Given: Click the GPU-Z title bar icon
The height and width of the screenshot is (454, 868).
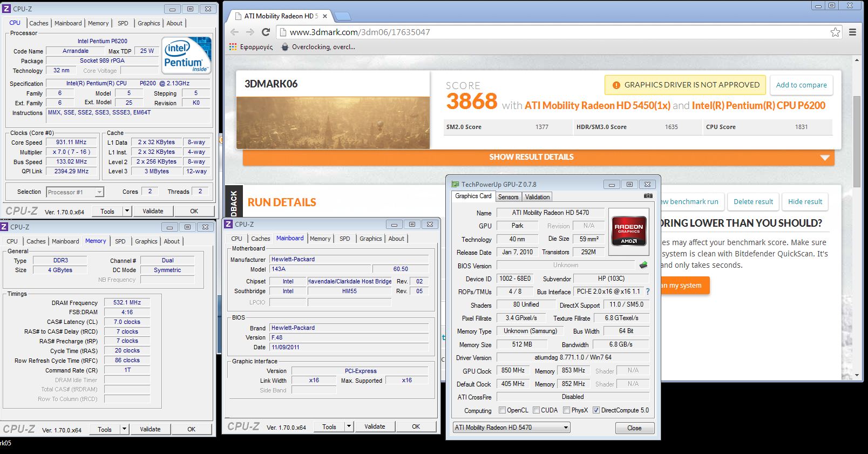Looking at the screenshot, I should click(x=455, y=184).
